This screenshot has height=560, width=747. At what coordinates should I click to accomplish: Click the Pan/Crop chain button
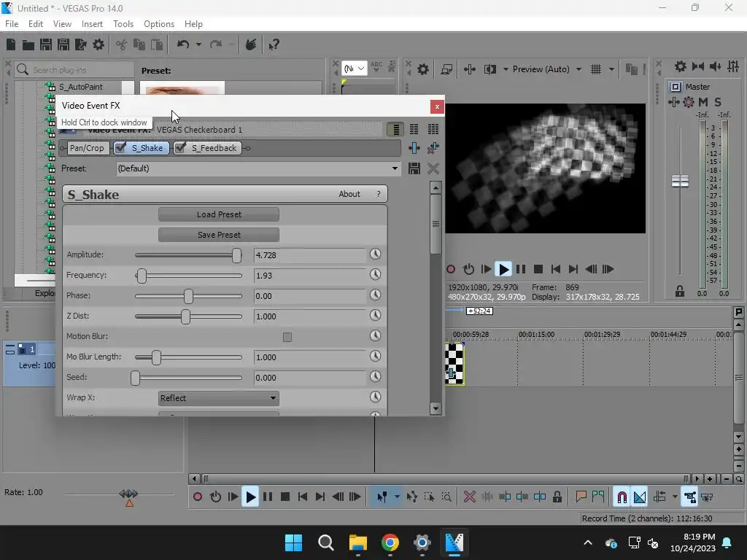point(87,148)
